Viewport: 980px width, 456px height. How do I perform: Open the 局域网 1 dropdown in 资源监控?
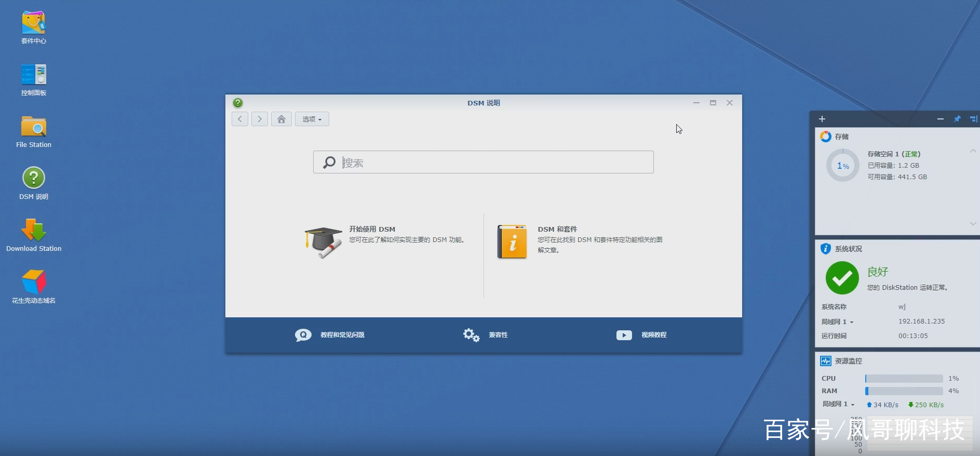tap(838, 404)
